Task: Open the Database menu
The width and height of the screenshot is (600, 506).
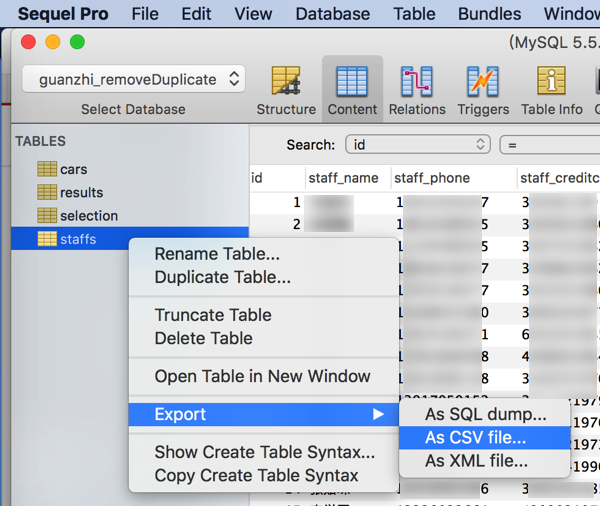Action: pyautogui.click(x=333, y=14)
